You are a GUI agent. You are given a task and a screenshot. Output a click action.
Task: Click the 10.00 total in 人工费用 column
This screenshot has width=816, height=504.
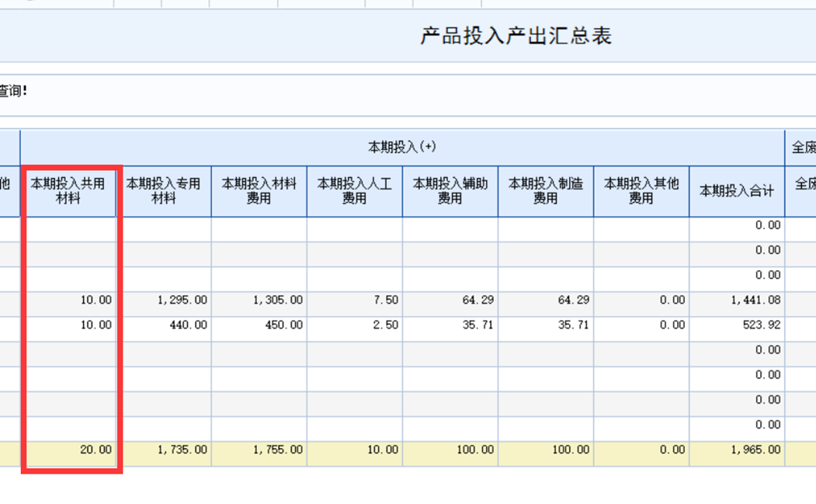point(354,454)
